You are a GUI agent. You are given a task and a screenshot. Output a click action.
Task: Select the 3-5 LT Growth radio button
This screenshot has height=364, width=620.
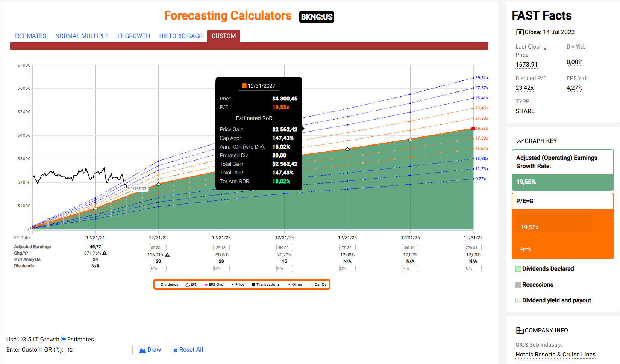(20, 339)
